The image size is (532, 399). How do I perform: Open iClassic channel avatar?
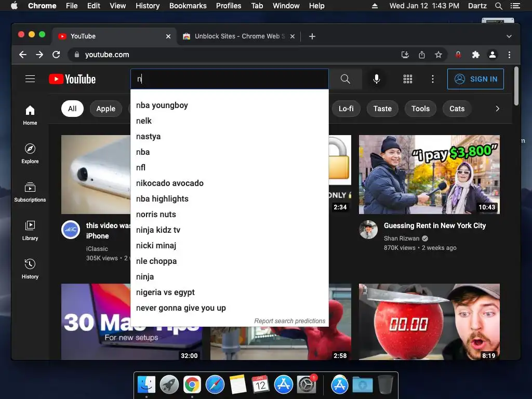pyautogui.click(x=71, y=230)
